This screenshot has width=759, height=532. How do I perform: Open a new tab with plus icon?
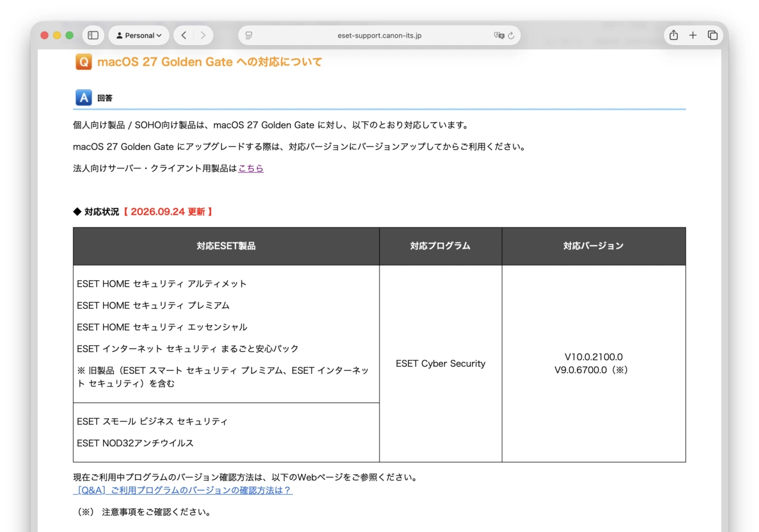(x=693, y=36)
